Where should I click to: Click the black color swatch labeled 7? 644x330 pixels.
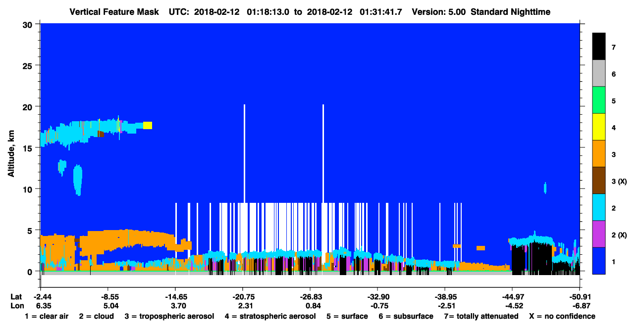pyautogui.click(x=599, y=47)
